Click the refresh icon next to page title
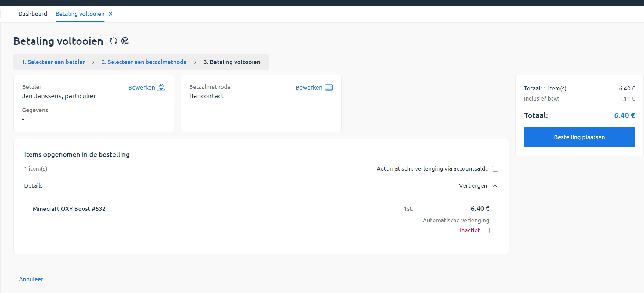 113,41
